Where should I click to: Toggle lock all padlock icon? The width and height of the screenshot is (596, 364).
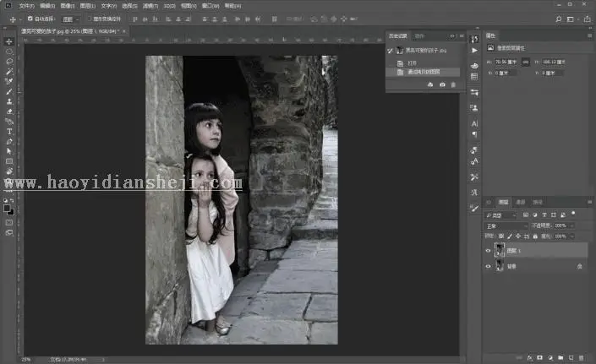(x=535, y=236)
